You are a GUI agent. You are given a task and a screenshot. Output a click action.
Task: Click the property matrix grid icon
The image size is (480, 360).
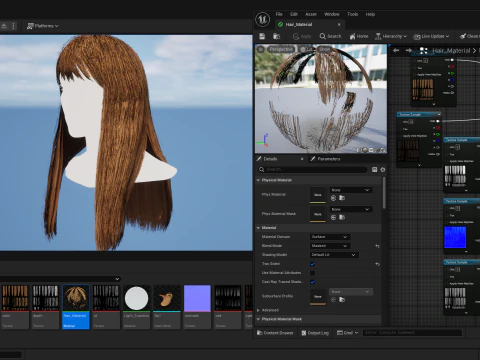point(374,170)
